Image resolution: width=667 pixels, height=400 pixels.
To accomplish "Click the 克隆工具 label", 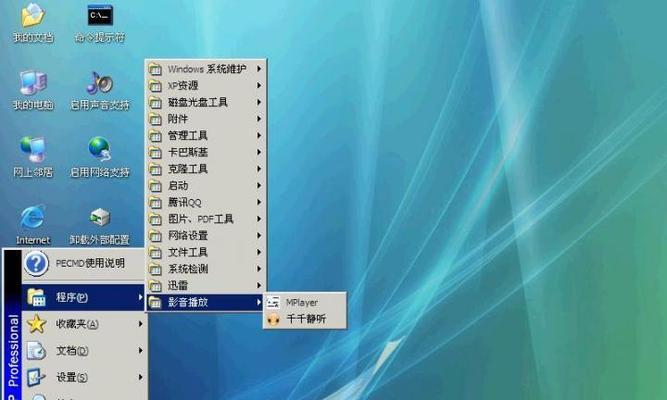I will tap(188, 169).
